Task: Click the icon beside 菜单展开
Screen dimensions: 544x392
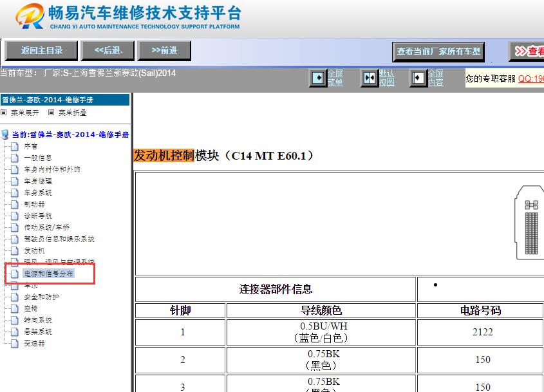Action: (3, 113)
